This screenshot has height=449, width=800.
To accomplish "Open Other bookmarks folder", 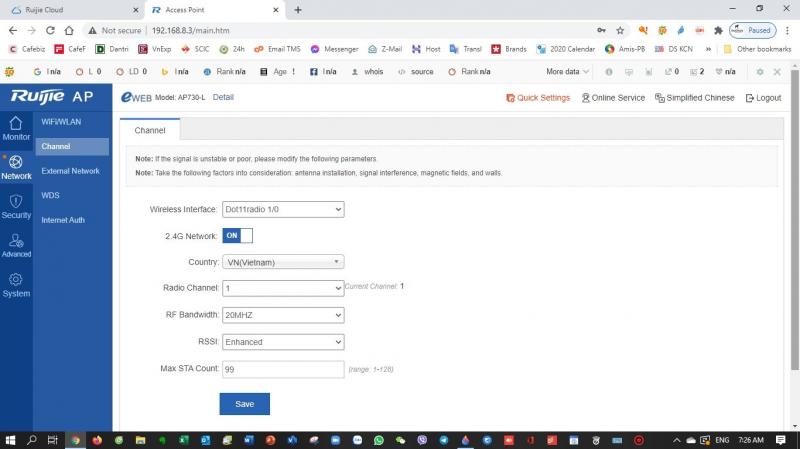I will (x=758, y=49).
